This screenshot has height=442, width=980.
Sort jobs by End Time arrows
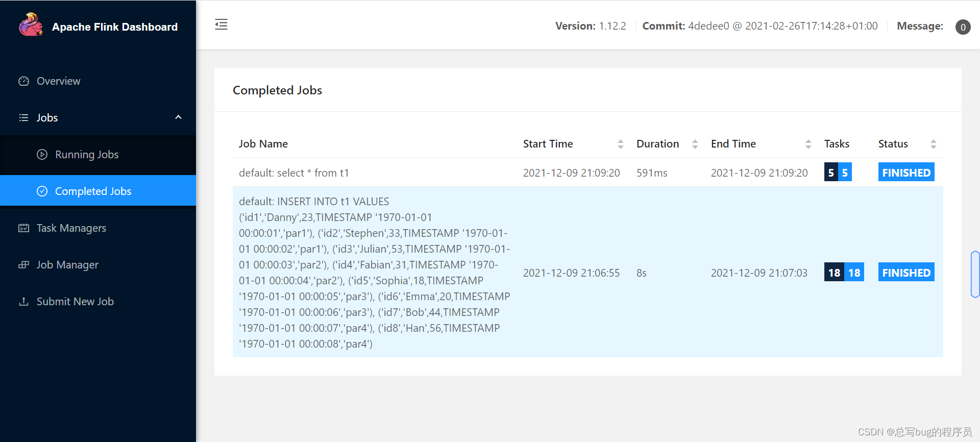click(808, 144)
